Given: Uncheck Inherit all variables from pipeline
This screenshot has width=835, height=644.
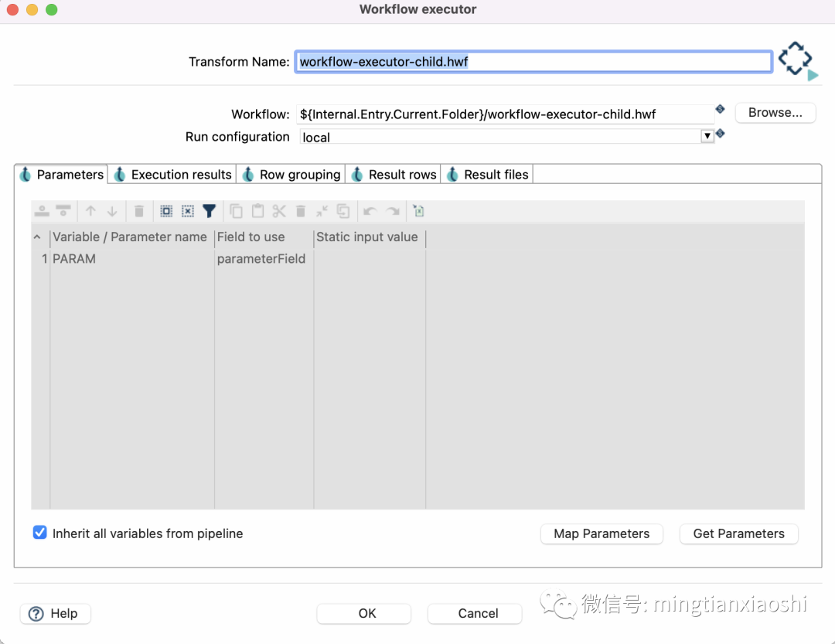Looking at the screenshot, I should [x=39, y=533].
